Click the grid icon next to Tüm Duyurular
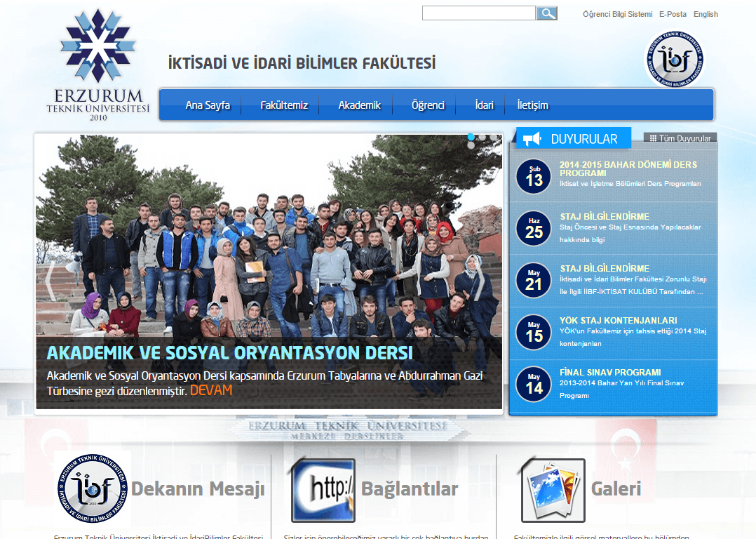The image size is (756, 539). pyautogui.click(x=653, y=138)
